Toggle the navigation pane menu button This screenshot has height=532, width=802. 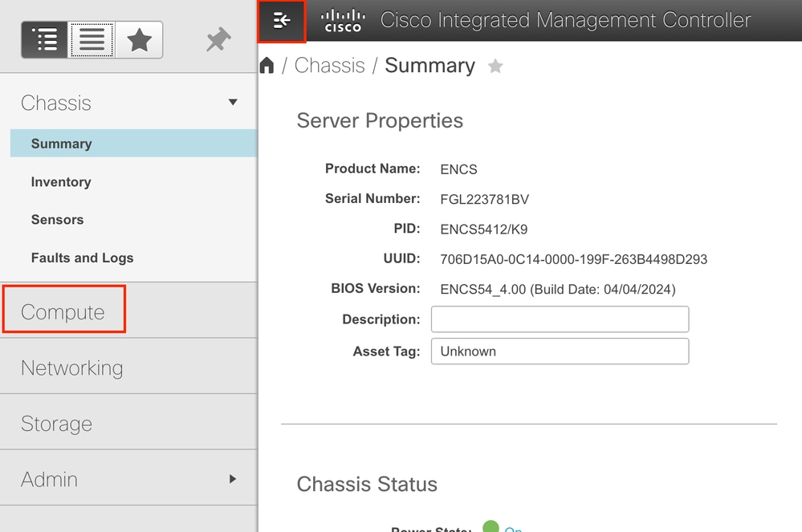coord(281,21)
